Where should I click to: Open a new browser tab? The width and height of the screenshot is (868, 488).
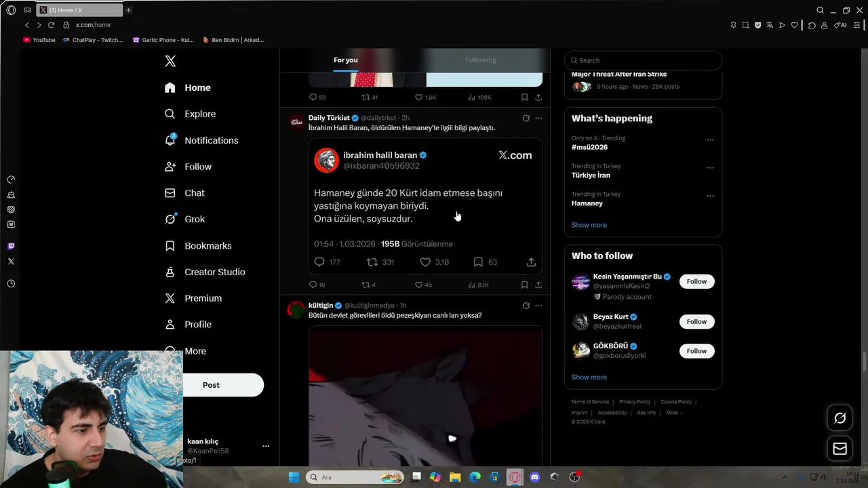128,10
